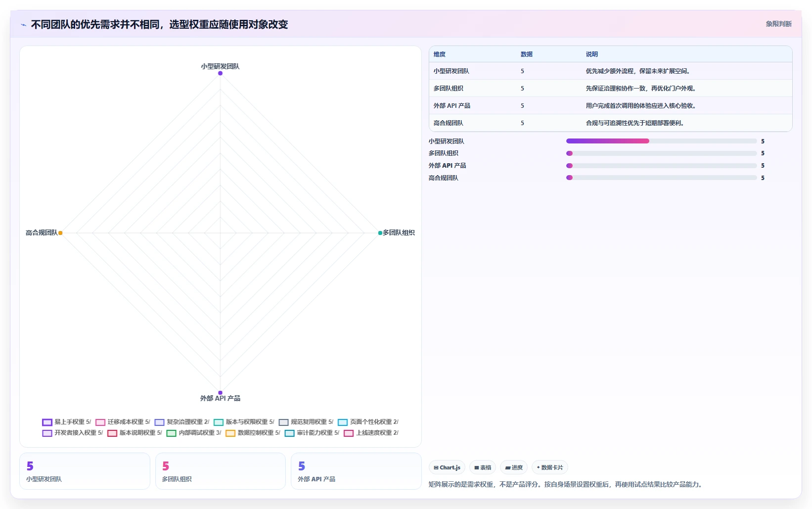Toggle the 规范复用权重 legend series
812x509 pixels.
pos(306,422)
